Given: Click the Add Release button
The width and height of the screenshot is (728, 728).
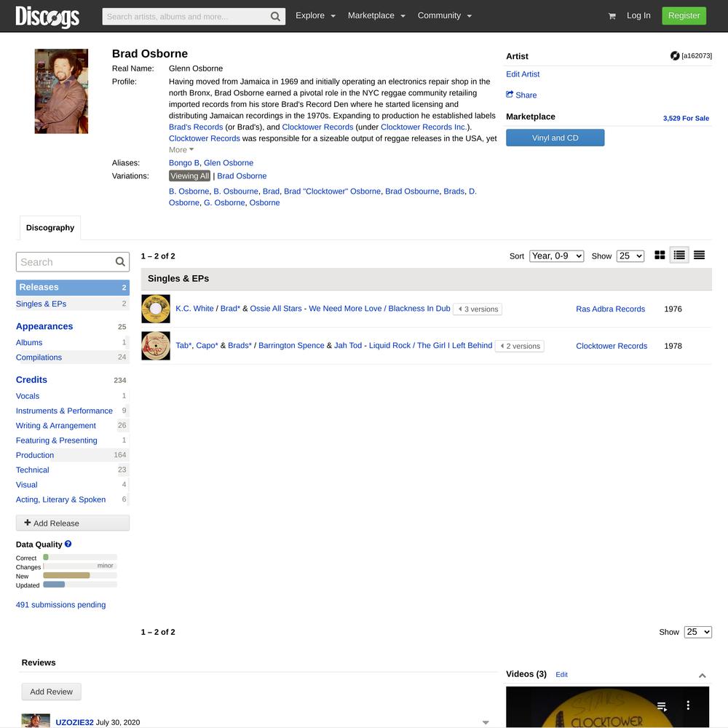Looking at the screenshot, I should coord(72,523).
